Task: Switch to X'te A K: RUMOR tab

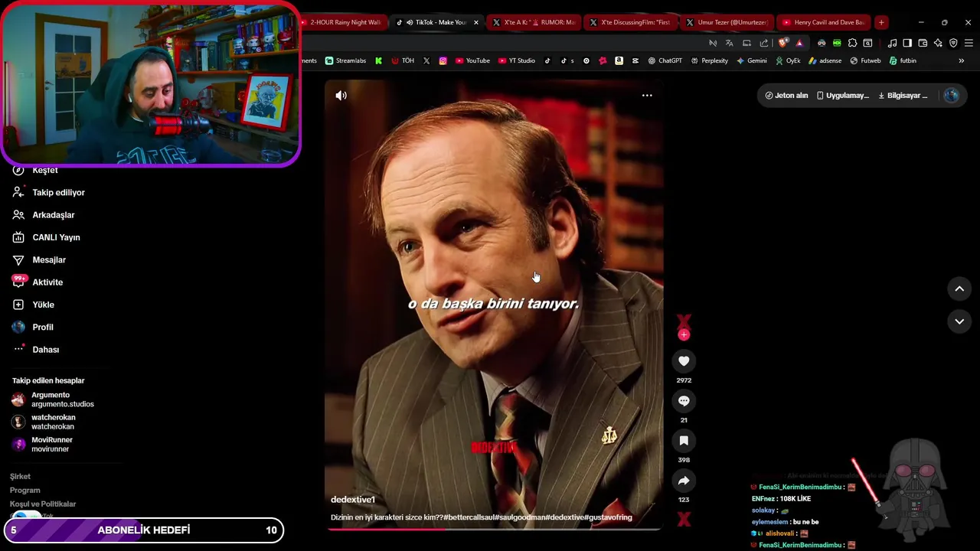Action: [534, 22]
